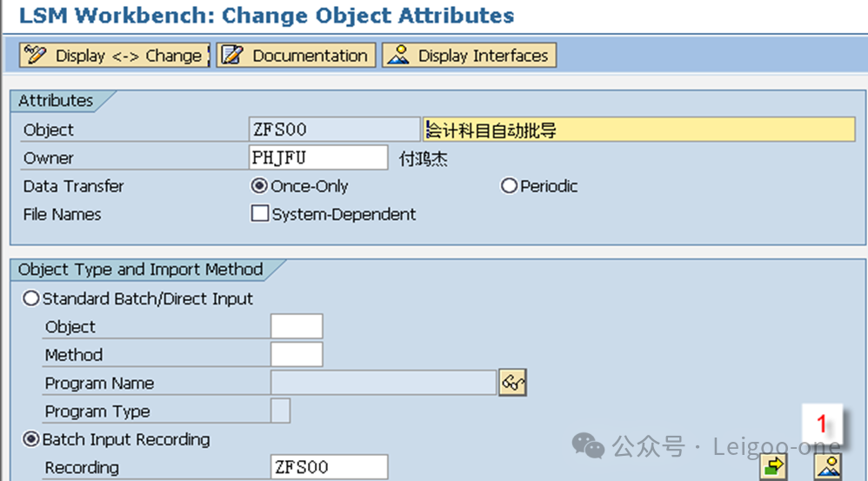Enable the System-Dependent file names checkbox
The image size is (868, 481).
(x=260, y=214)
